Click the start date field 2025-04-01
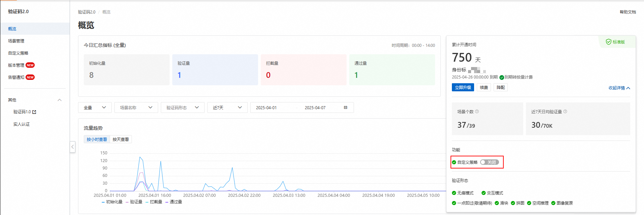Screen dimensions: 644x215 (266, 108)
